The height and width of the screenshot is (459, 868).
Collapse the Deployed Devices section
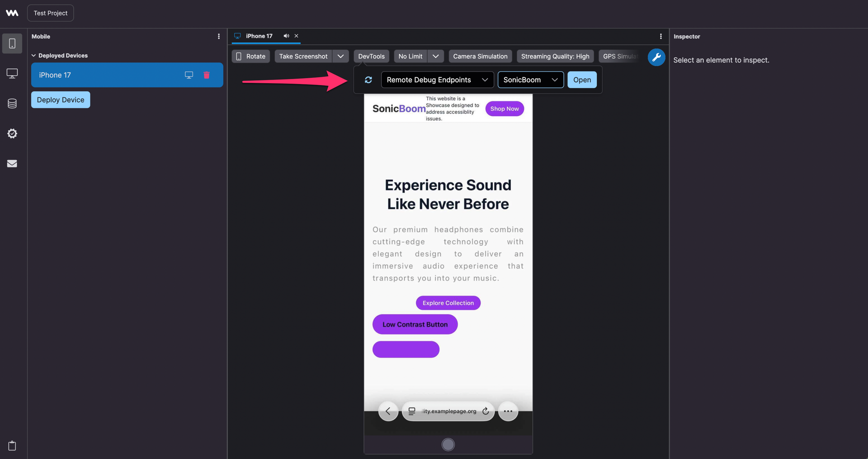coord(33,56)
